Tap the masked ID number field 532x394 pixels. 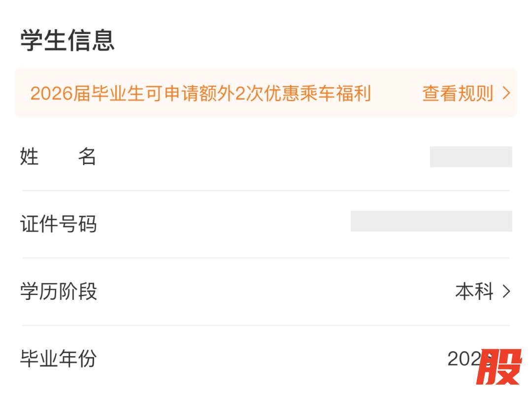[x=431, y=222]
